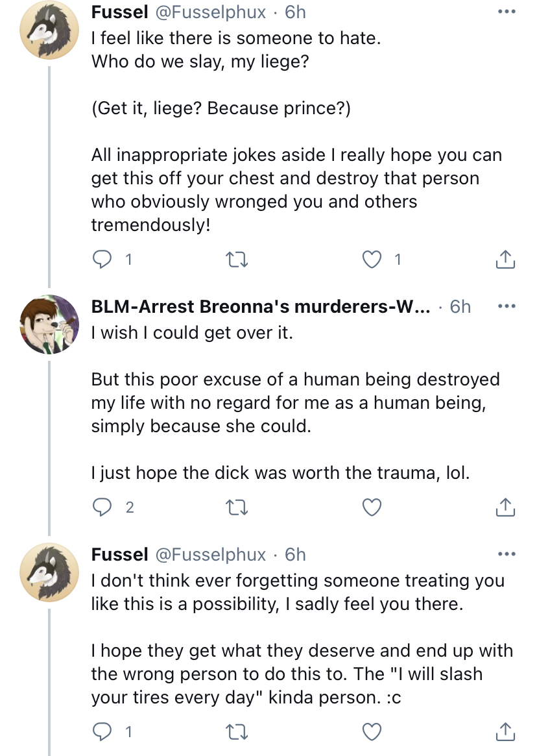Share Fussel's last tweet
Image resolution: width=537 pixels, height=756 pixels.
505,732
